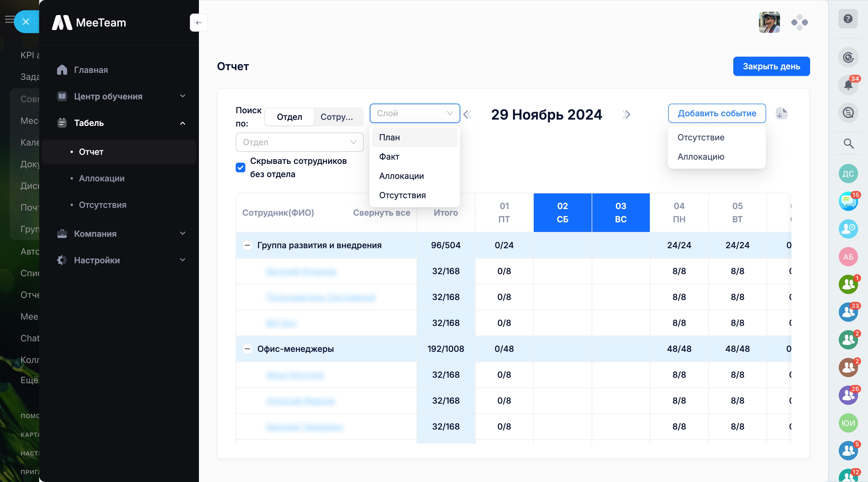Open the Отдел dropdown field
Image resolution: width=868 pixels, height=482 pixels.
[299, 142]
